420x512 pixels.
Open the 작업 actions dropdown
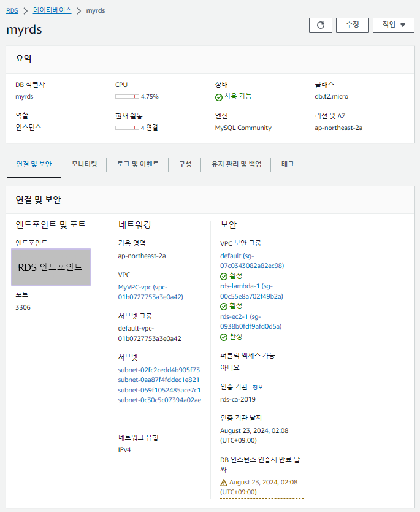pos(394,25)
